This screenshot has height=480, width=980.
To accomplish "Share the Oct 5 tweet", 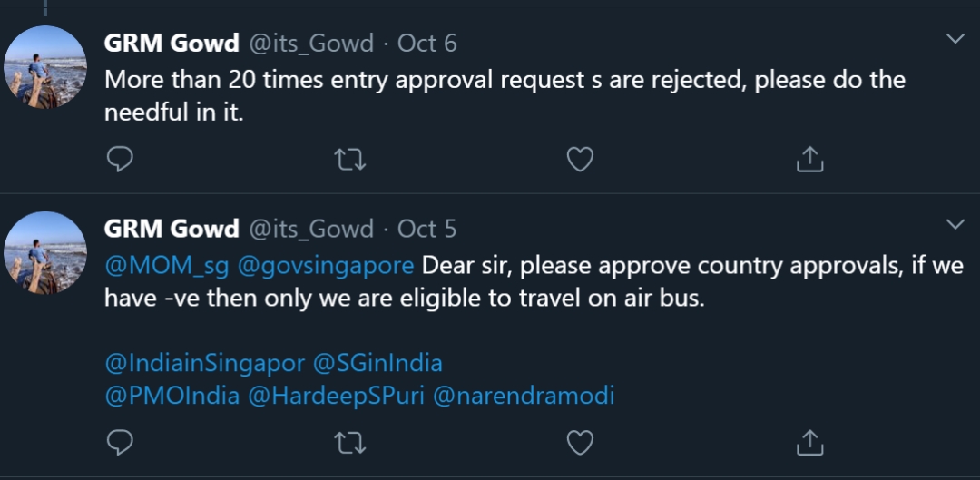I will (x=810, y=443).
